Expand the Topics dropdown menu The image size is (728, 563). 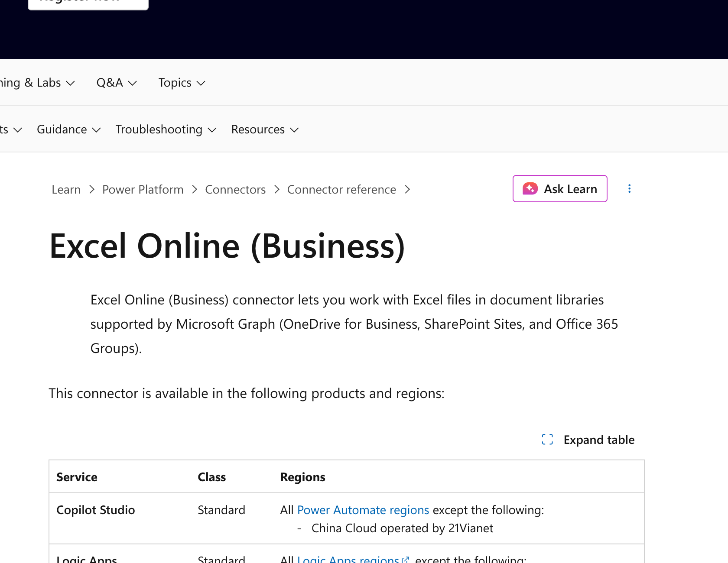click(x=182, y=83)
